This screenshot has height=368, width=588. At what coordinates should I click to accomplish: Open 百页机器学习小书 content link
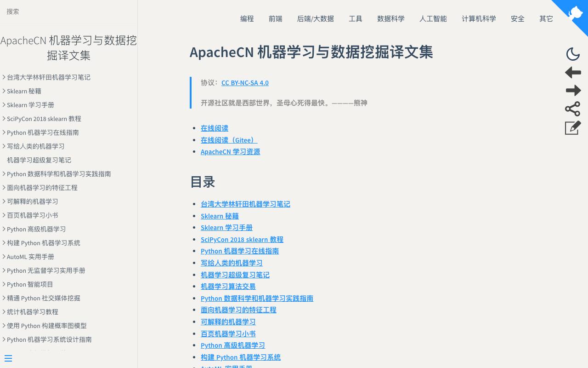pyautogui.click(x=228, y=334)
